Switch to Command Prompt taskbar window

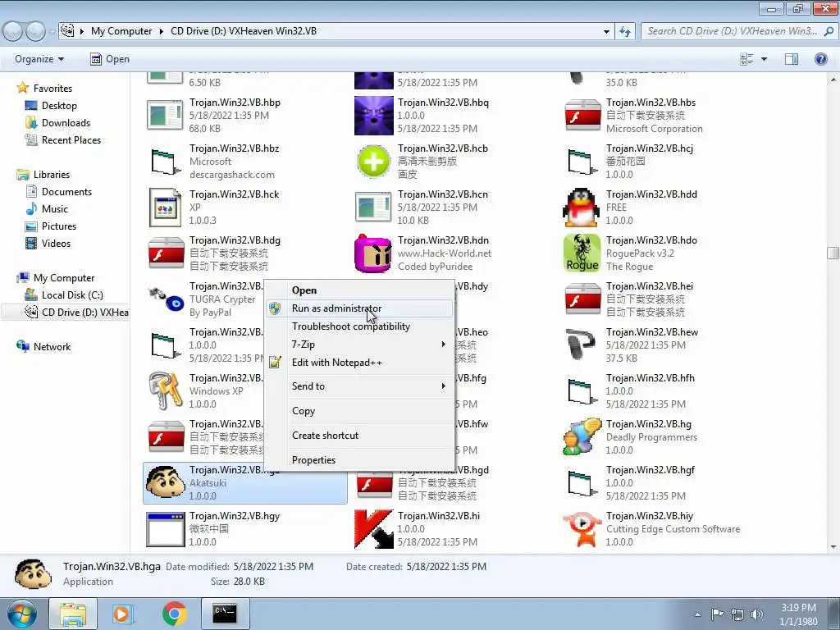(225, 614)
